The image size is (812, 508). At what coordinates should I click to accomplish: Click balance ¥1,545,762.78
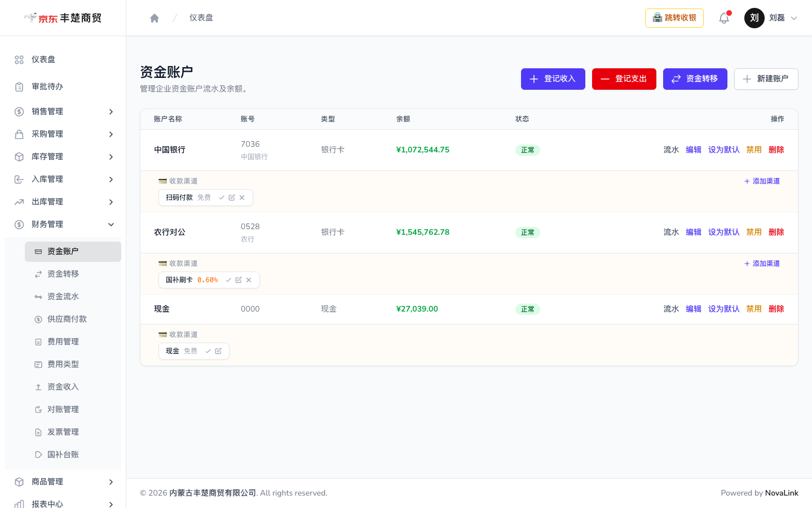pyautogui.click(x=423, y=233)
